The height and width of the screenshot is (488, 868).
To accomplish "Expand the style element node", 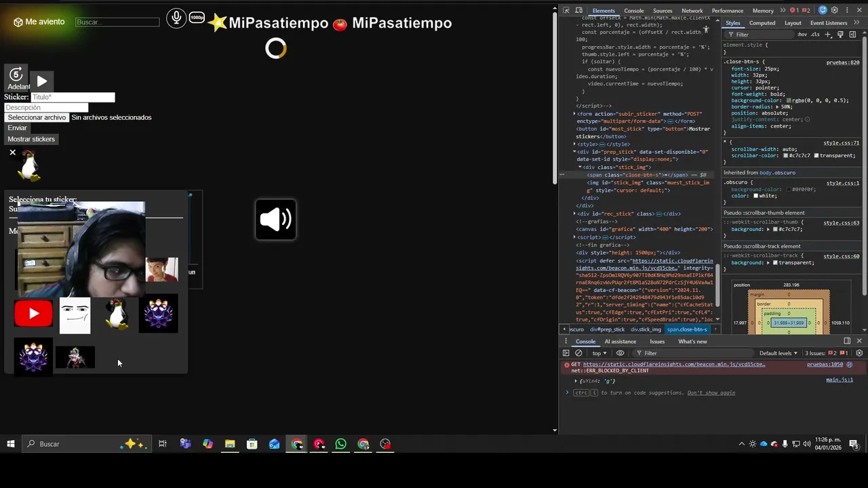I will [574, 144].
